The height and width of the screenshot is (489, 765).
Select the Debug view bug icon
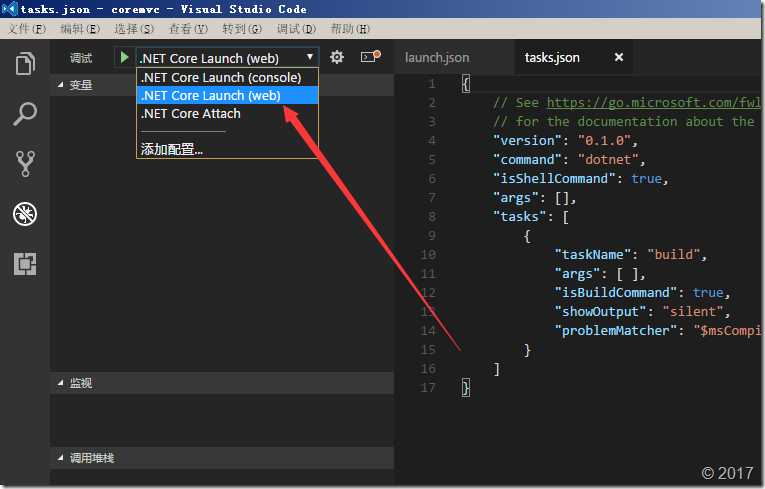click(x=25, y=214)
